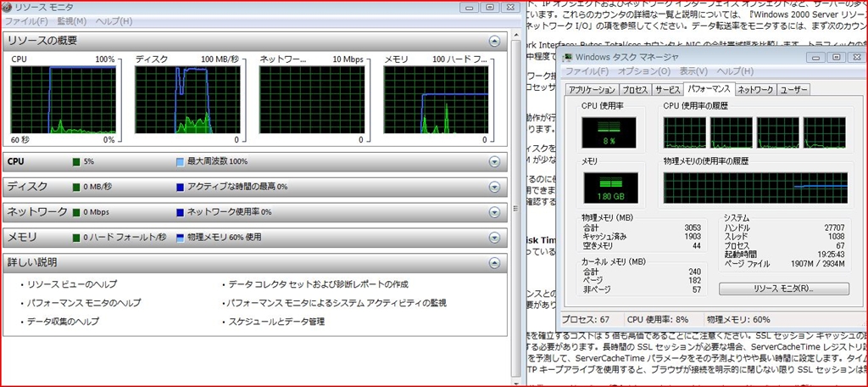This screenshot has width=868, height=387.
Task: Click the first CPU 使用率の履歴 core graph
Action: pyautogui.click(x=685, y=132)
